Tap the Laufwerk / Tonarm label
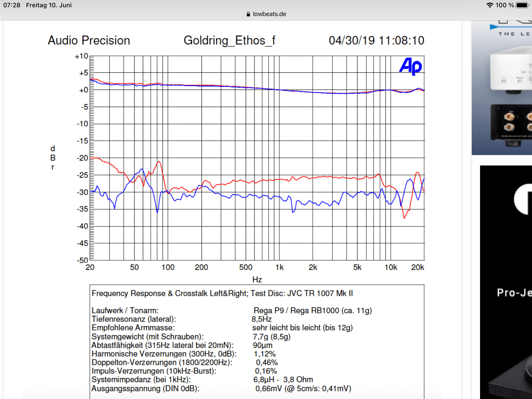The height and width of the screenshot is (399, 532). click(125, 310)
